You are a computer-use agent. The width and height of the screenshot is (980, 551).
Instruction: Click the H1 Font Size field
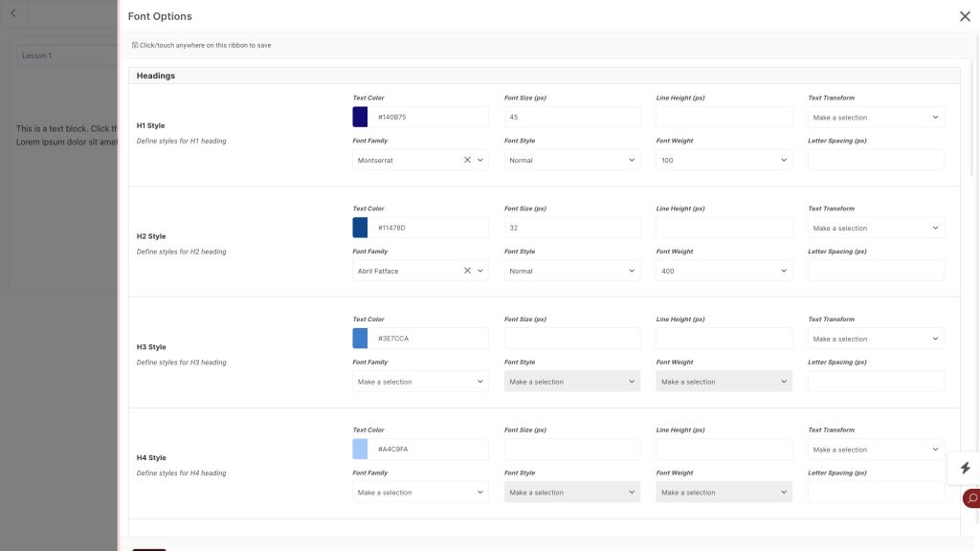coord(572,118)
